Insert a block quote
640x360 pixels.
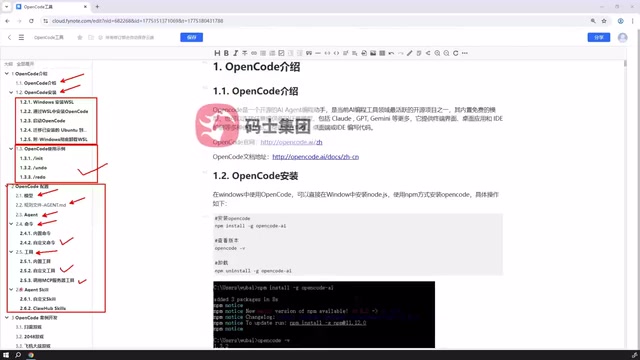(309, 53)
